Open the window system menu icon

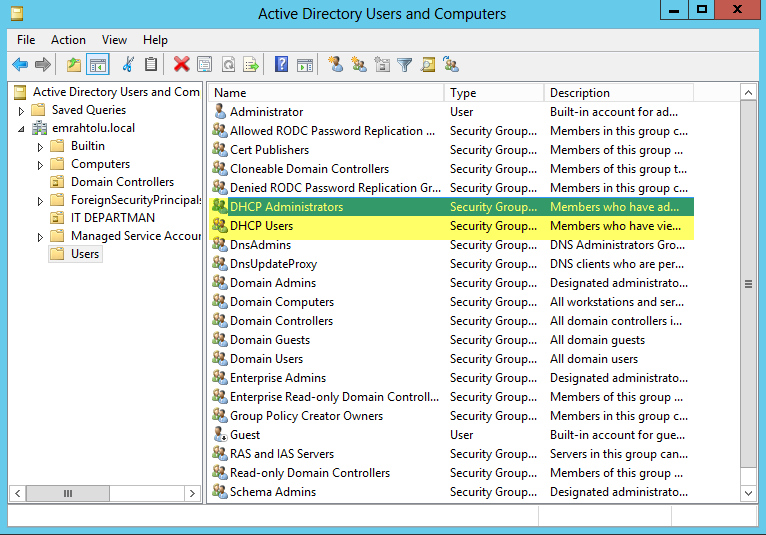tap(17, 13)
